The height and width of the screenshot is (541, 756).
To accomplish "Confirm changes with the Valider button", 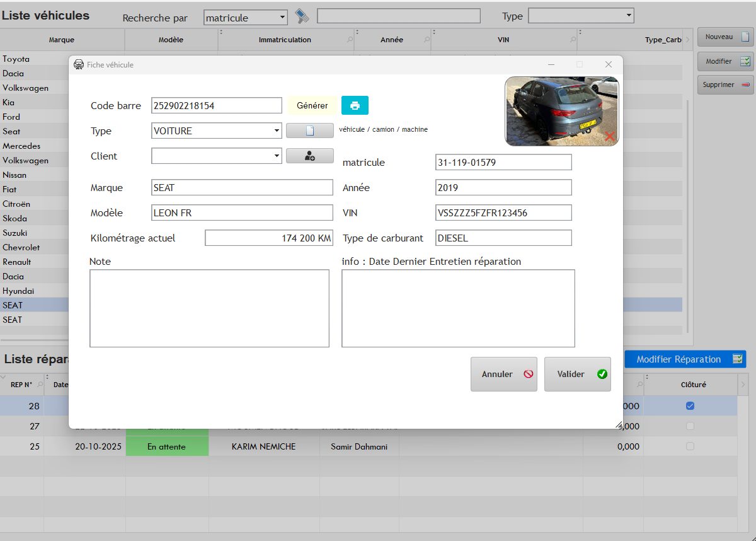I will tap(577, 374).
